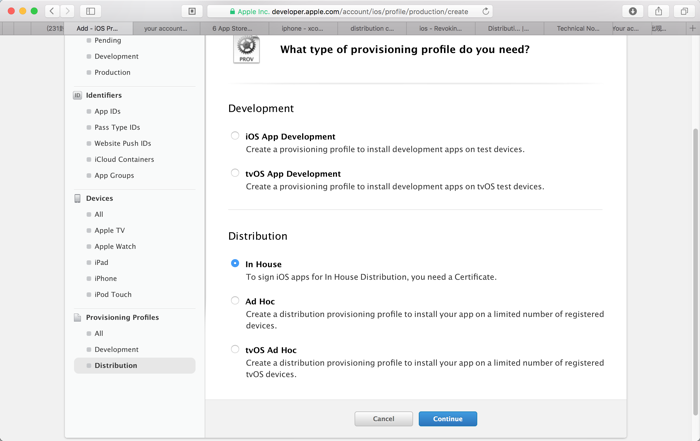Choose the tvOS App Development option
The width and height of the screenshot is (700, 441).
[235, 173]
